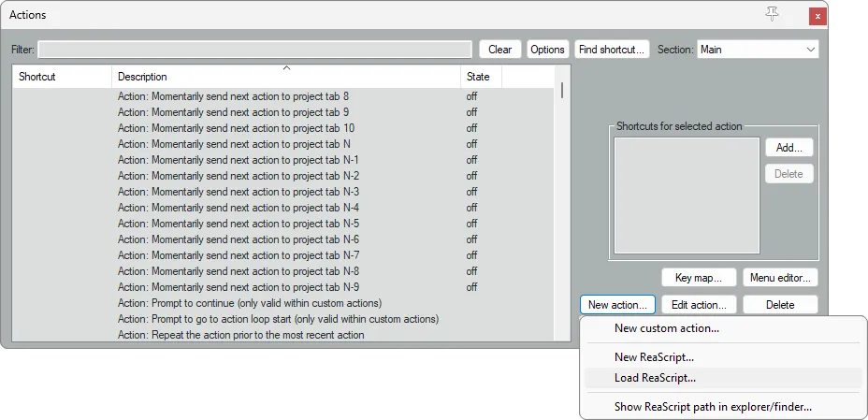Select action for project tab 8
868x420 pixels.
pos(282,96)
